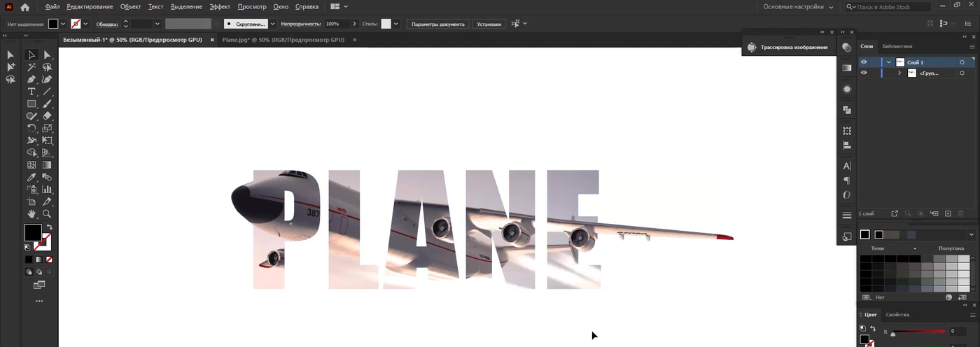Image resolution: width=980 pixels, height=347 pixels.
Task: Click the large Fill swatch in toolbar
Action: tap(33, 233)
